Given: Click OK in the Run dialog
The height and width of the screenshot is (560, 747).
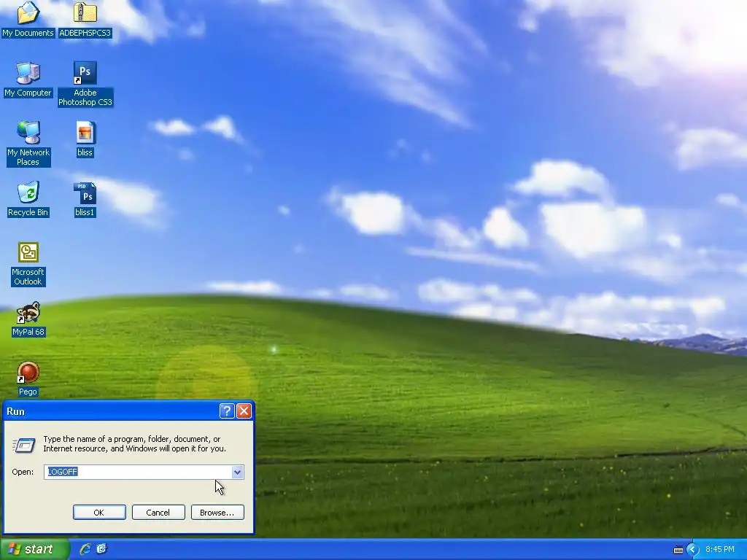Looking at the screenshot, I should (99, 513).
